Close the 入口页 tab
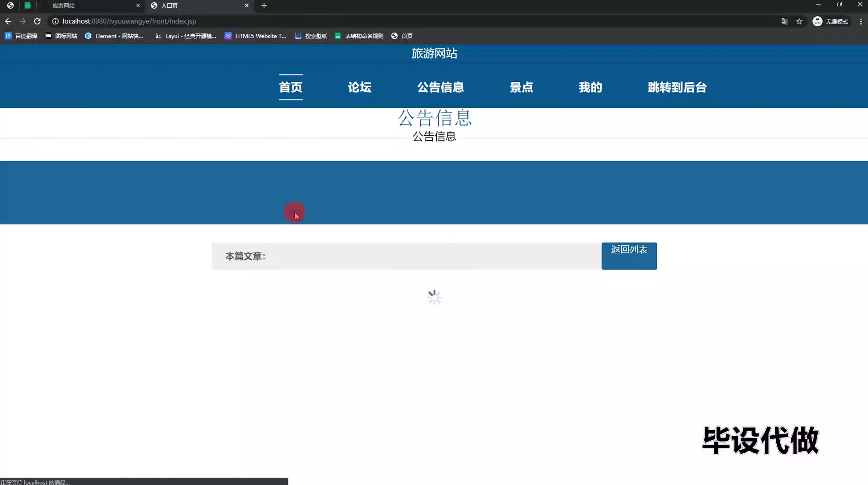 click(246, 5)
